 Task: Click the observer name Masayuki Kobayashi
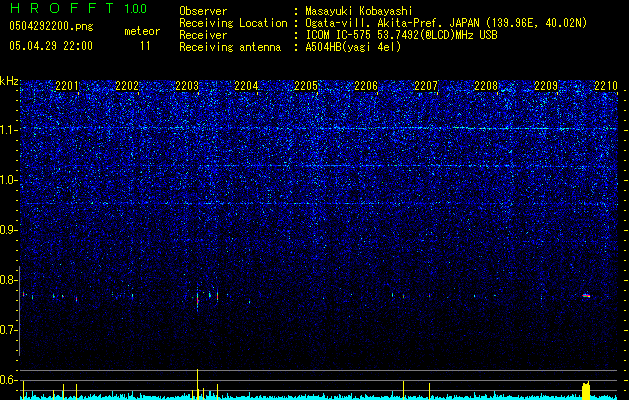point(358,11)
